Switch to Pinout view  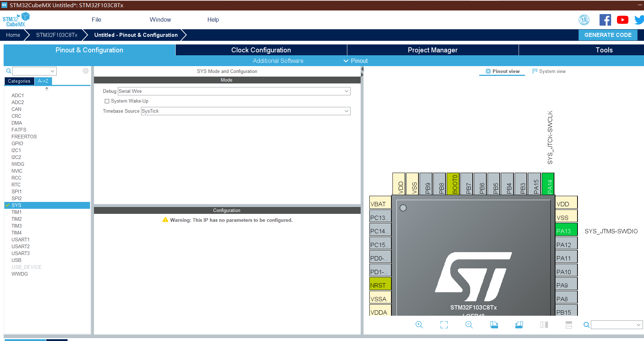pyautogui.click(x=502, y=71)
